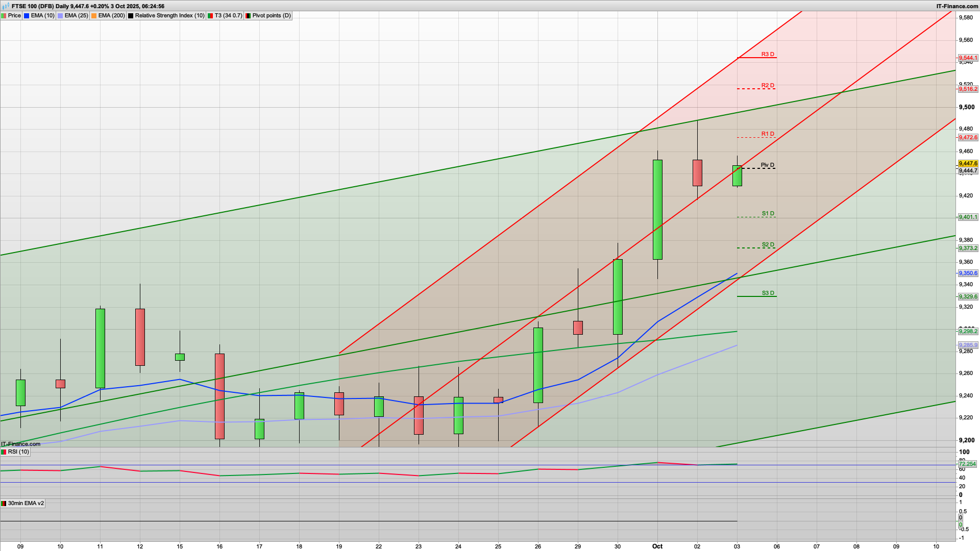Click the current price tag 9,447.6
Screen dimensions: 980x551
[x=968, y=164]
